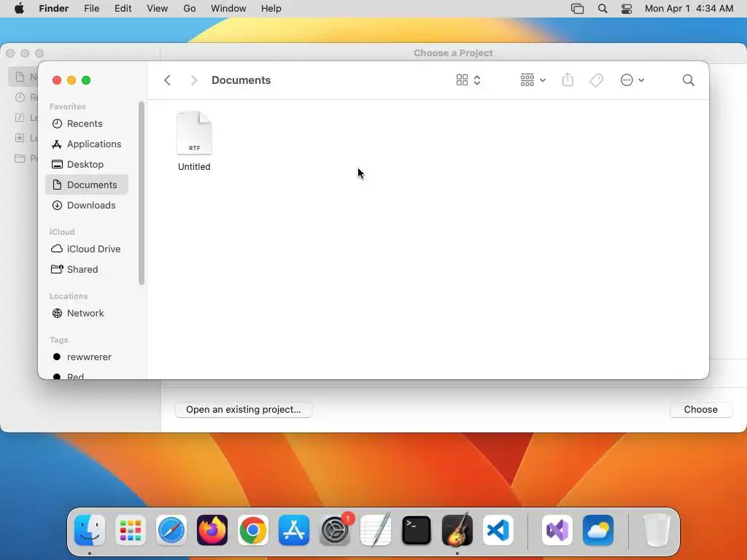Click the Stage Manager menu bar icon
The height and width of the screenshot is (560, 747).
[x=578, y=9]
